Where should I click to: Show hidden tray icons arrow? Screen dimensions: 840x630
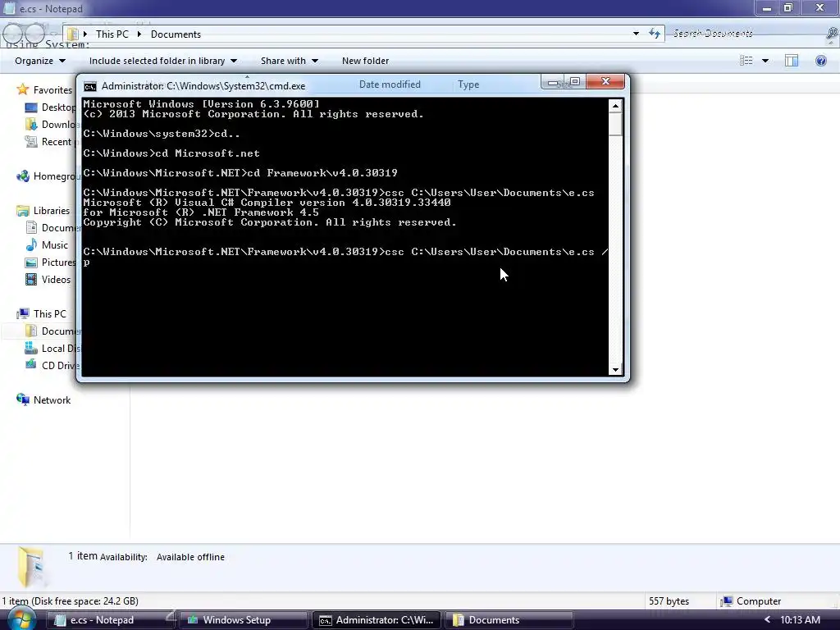[767, 620]
